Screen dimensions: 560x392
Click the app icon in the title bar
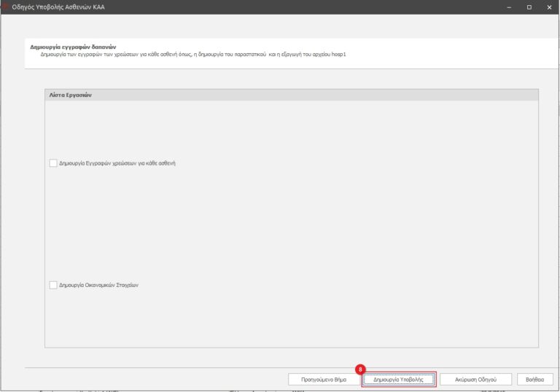coord(5,7)
